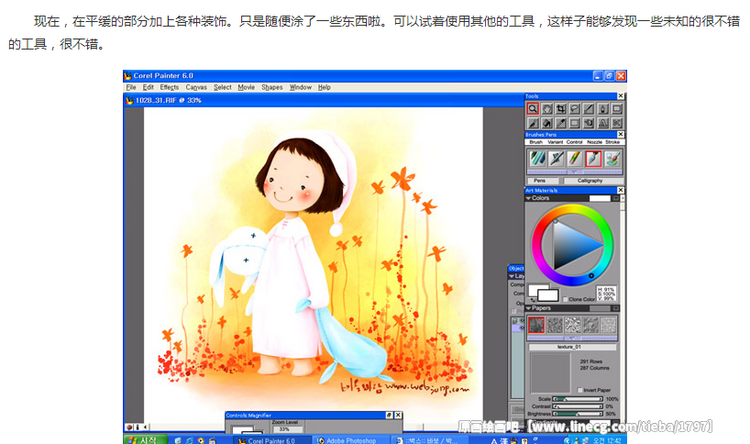Close the Controls:Magnifier palette
The image size is (750, 444).
point(398,415)
